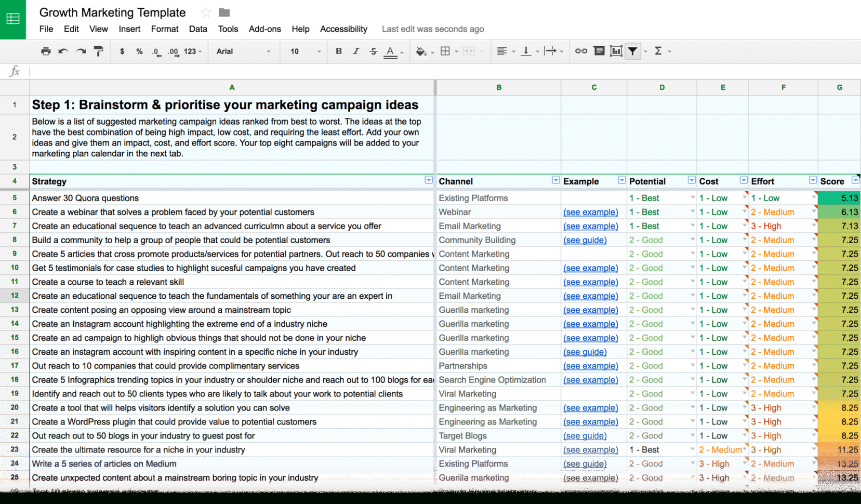Open the Arial font family dropdown
861x504 pixels.
click(243, 51)
